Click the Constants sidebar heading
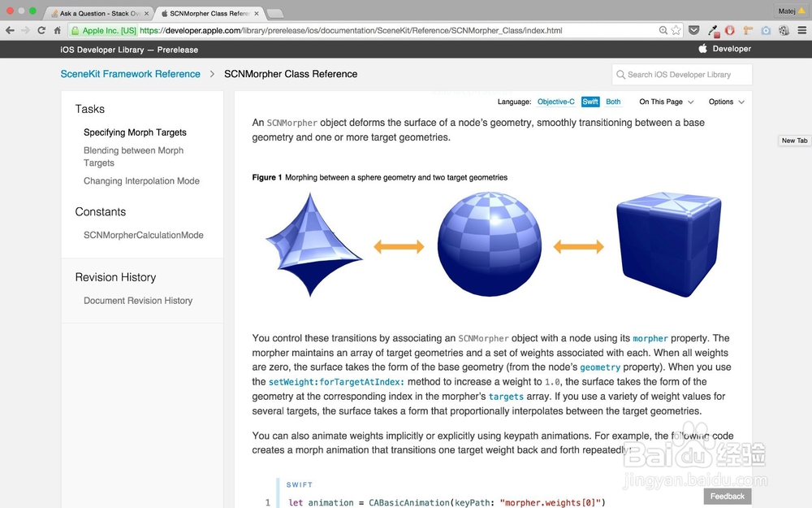This screenshot has height=508, width=812. [x=101, y=211]
